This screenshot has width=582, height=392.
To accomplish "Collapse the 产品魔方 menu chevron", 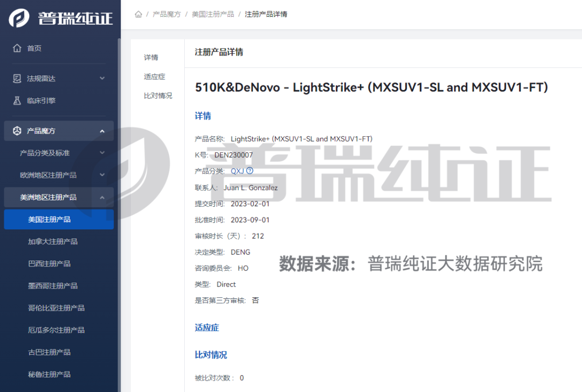I will click(102, 131).
